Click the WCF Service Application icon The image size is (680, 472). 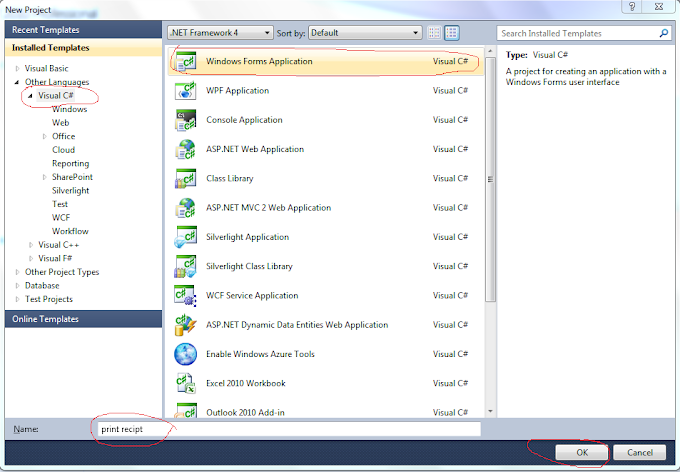pos(186,296)
